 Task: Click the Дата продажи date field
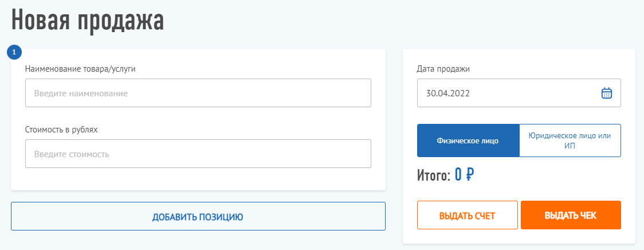(x=510, y=93)
